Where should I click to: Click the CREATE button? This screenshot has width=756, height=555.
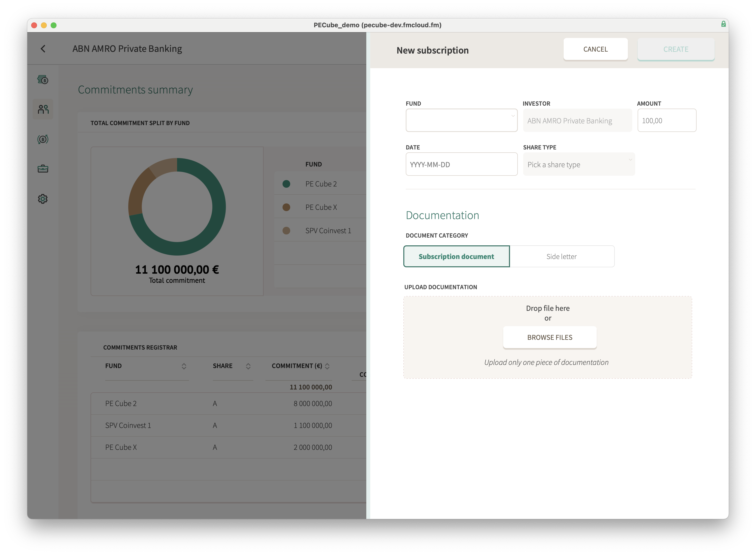click(x=676, y=49)
